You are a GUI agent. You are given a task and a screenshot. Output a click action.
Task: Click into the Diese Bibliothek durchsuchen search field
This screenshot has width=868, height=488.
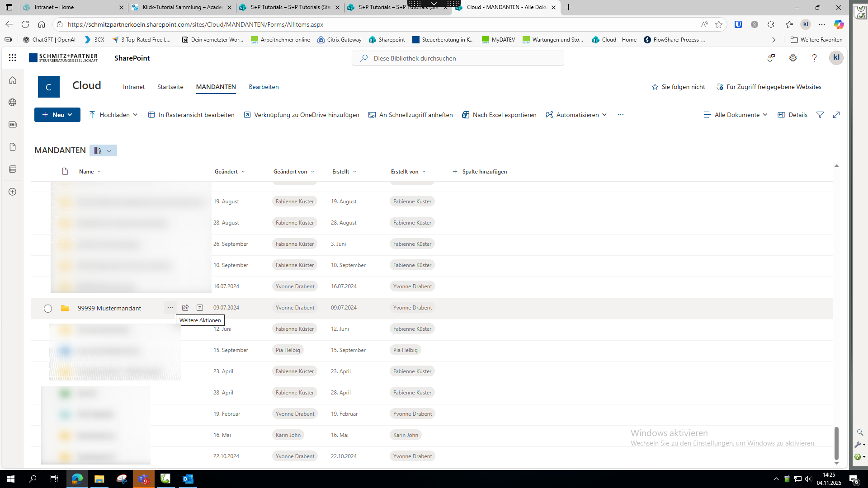point(458,58)
